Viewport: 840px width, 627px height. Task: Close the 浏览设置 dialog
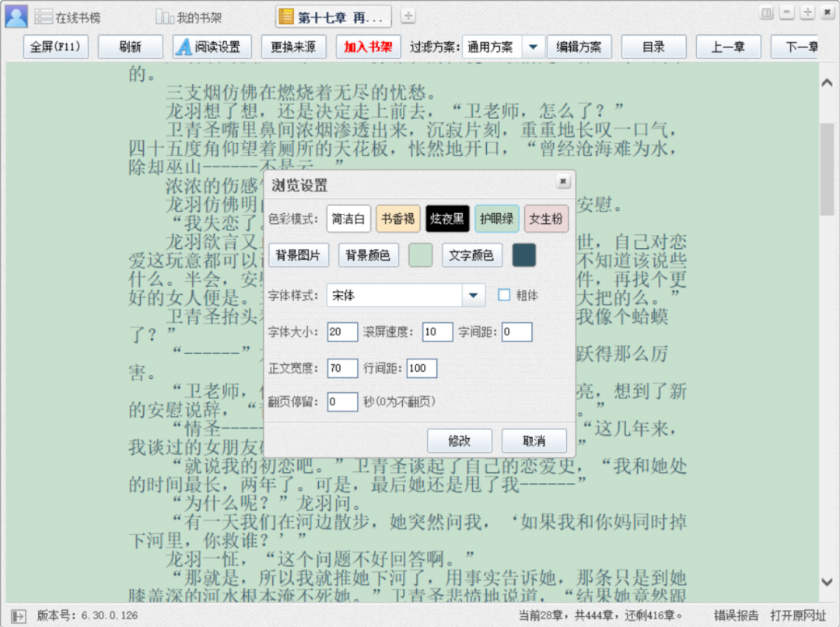[x=562, y=182]
